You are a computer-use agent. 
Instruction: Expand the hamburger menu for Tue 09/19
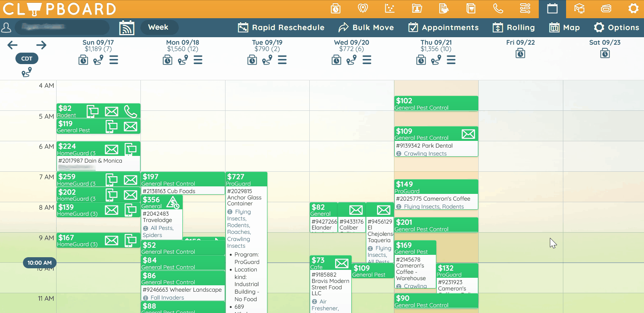[x=282, y=60]
